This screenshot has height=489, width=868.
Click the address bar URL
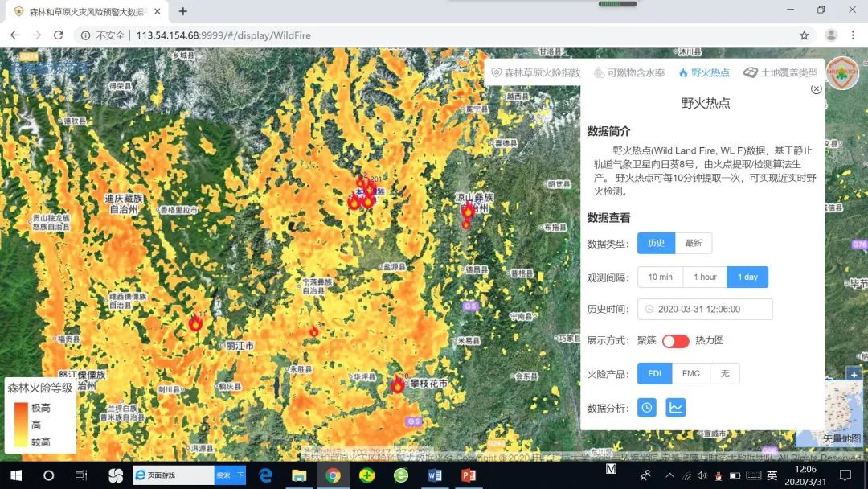point(223,35)
